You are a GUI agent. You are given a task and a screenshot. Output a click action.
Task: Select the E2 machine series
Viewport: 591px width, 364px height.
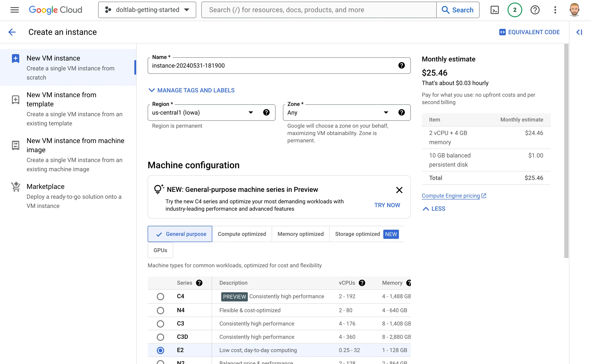pos(160,350)
